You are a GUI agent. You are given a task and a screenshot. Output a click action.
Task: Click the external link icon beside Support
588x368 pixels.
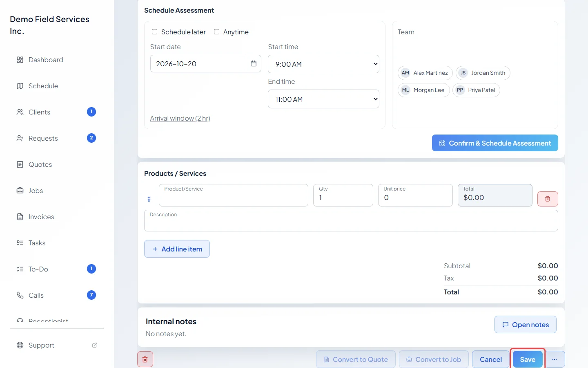point(95,345)
